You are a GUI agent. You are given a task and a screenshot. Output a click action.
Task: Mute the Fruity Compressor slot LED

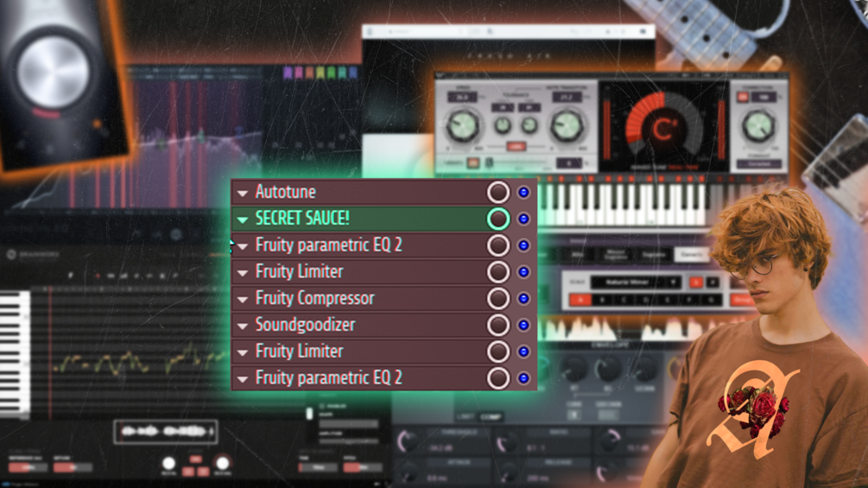point(523,298)
